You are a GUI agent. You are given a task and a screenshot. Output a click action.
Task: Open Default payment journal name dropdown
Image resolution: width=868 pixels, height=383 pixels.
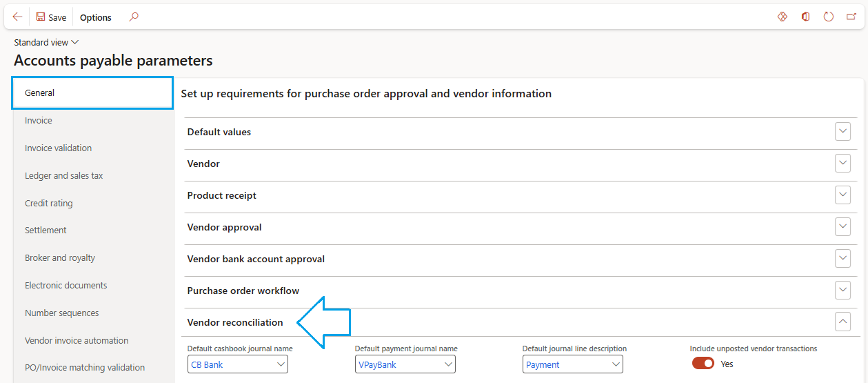(x=448, y=364)
